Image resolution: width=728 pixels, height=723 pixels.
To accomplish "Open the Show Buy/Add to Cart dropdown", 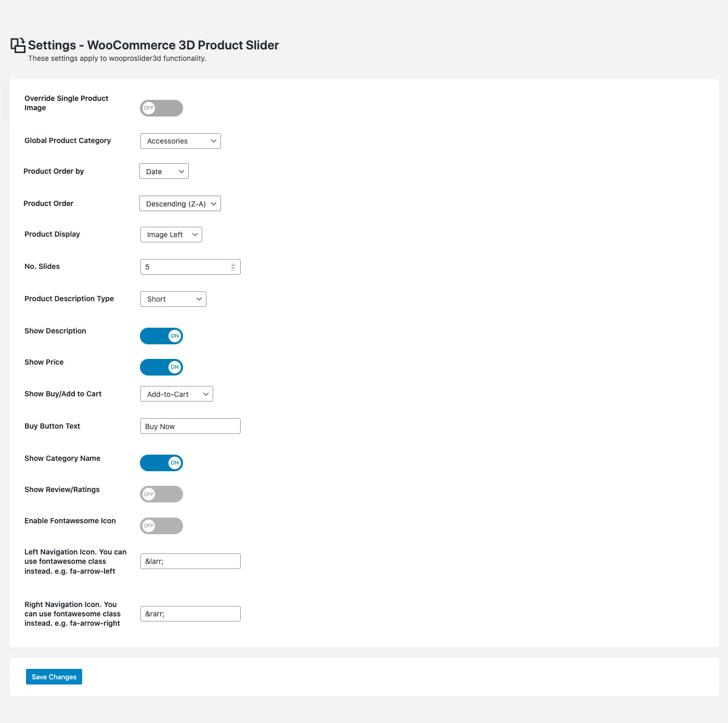I will pyautogui.click(x=177, y=394).
